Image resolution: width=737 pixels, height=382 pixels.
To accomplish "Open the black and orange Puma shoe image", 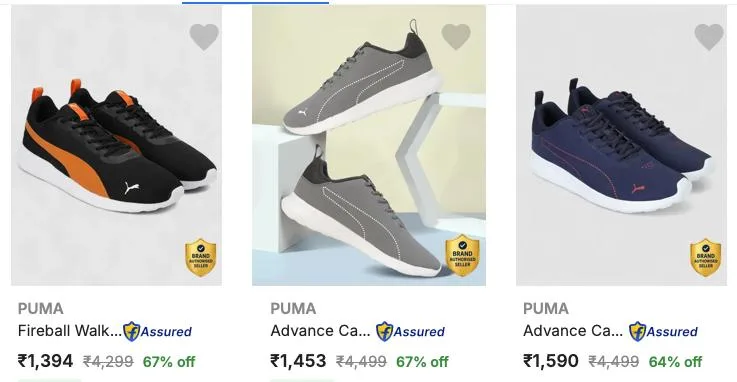I will [x=116, y=145].
